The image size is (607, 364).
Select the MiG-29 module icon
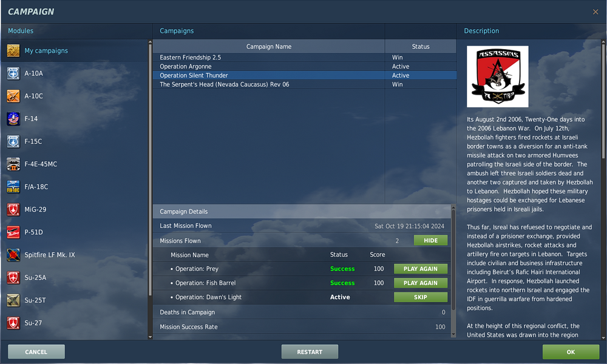click(x=13, y=210)
